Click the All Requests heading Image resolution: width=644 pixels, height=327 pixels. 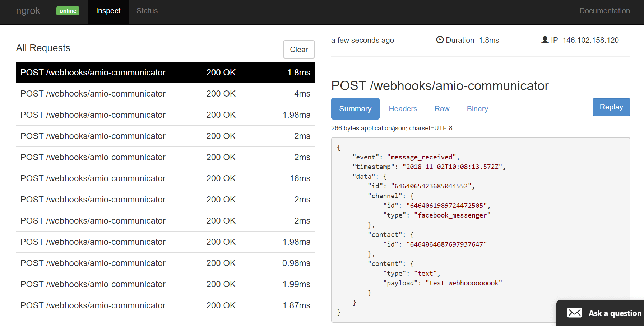coord(43,48)
